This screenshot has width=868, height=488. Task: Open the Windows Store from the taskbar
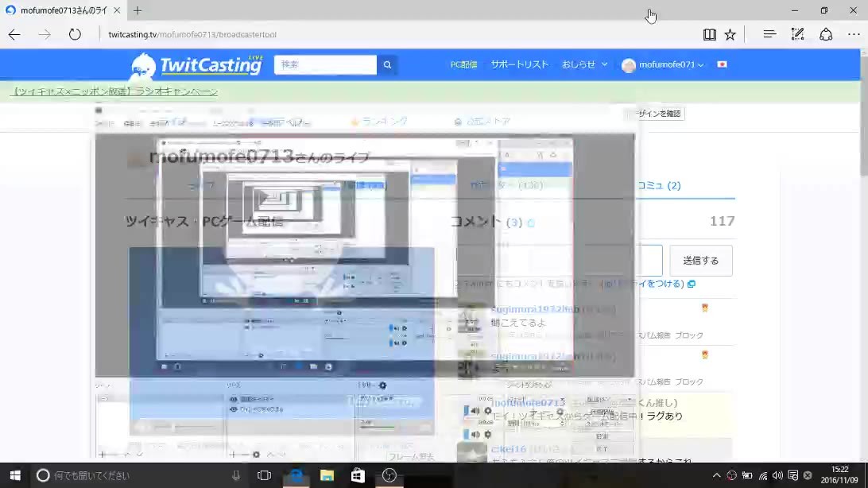pyautogui.click(x=358, y=475)
